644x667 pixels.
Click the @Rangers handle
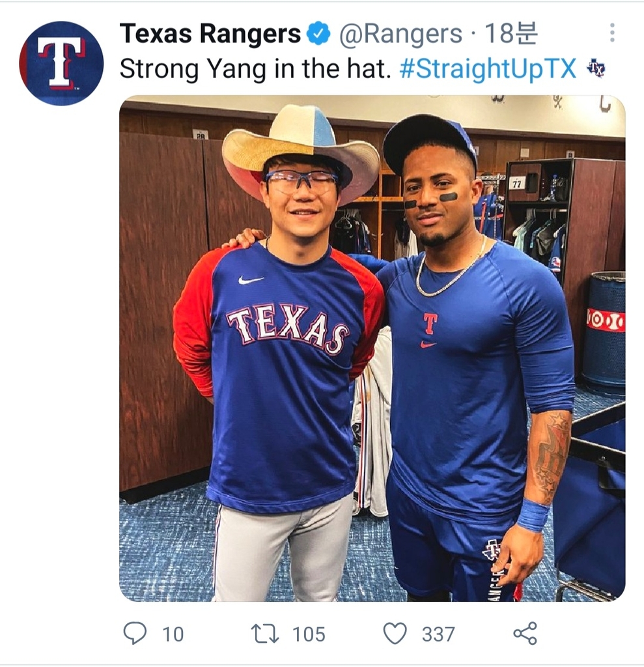click(400, 34)
